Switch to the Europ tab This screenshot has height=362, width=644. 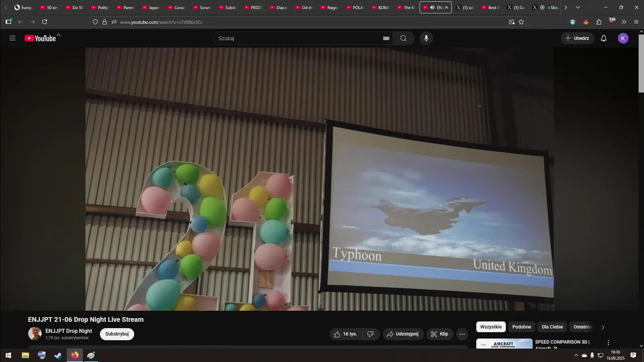click(x=23, y=8)
